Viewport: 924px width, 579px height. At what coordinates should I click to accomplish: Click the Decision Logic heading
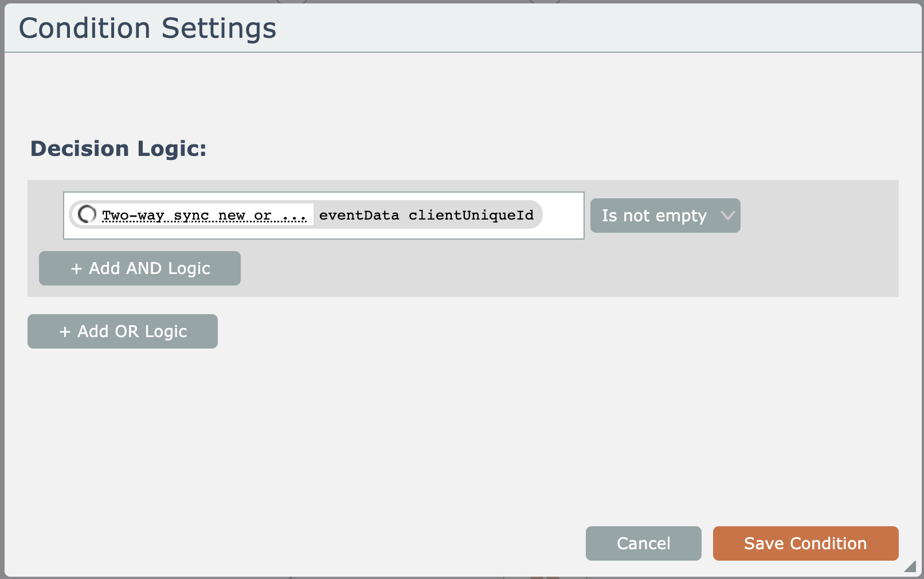point(118,148)
